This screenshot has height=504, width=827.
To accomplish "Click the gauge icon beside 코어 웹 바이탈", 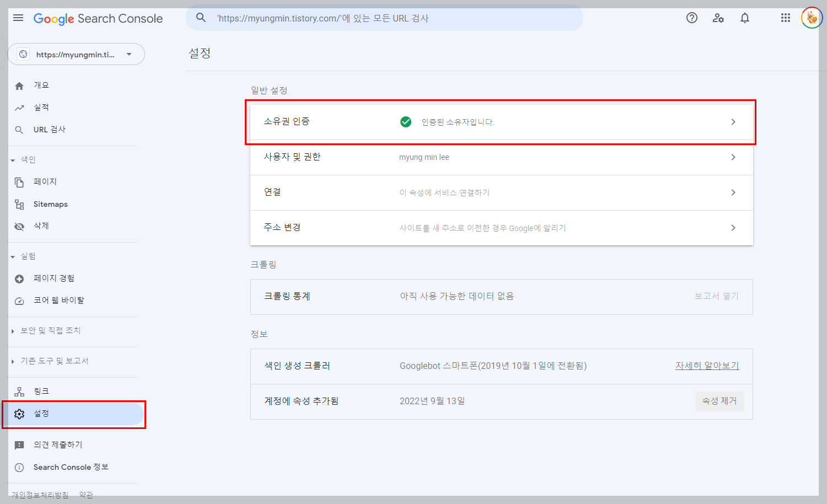I will point(19,301).
